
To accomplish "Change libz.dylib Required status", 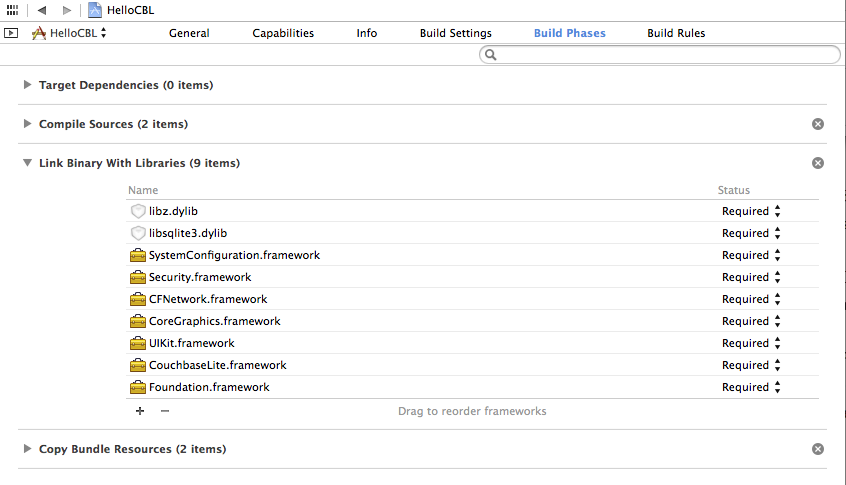I will pyautogui.click(x=751, y=211).
